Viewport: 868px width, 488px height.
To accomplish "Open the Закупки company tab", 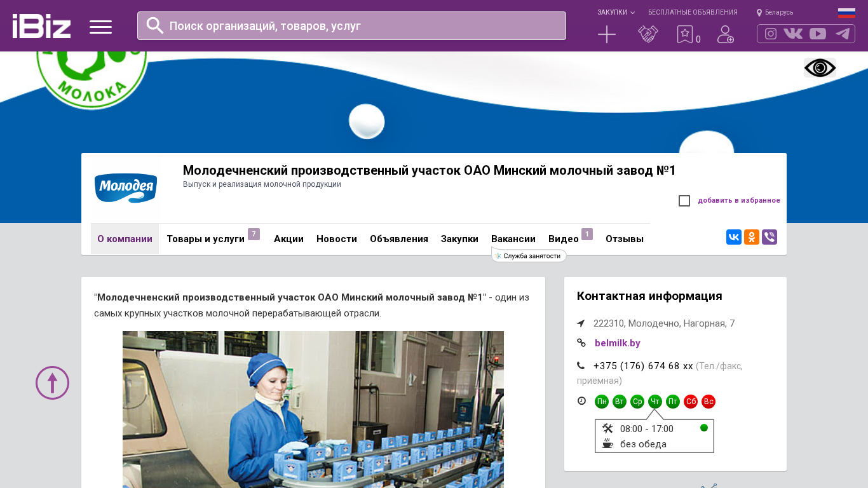I will [x=459, y=239].
